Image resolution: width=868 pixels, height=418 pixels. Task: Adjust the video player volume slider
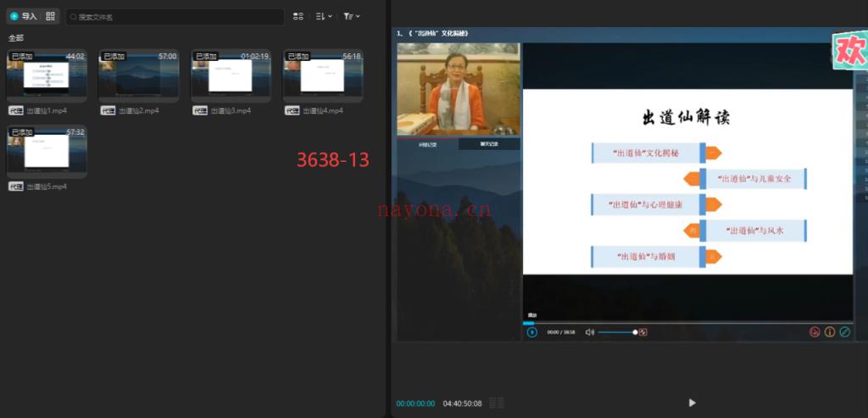coord(617,332)
